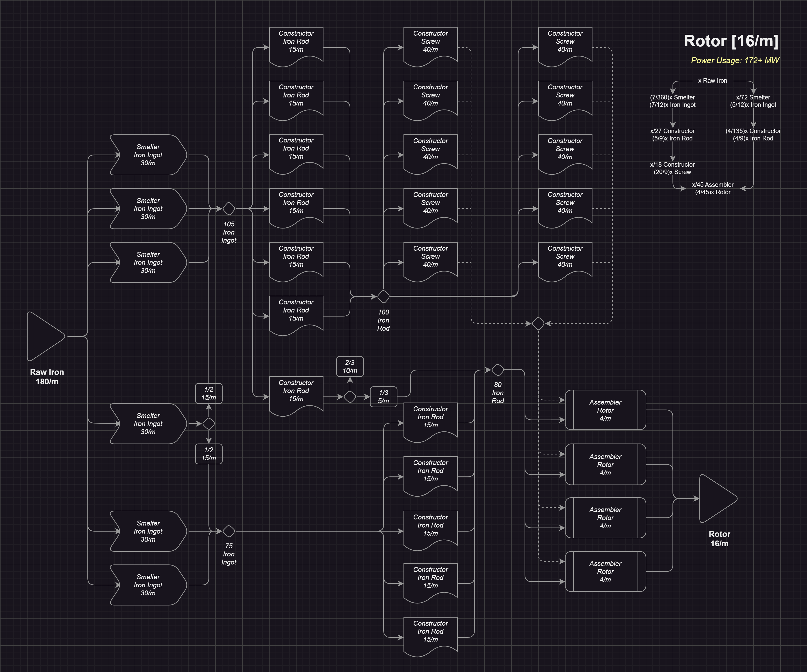This screenshot has width=807, height=672.
Task: Click the x/27 Constructor Iron Rod label
Action: tap(672, 134)
